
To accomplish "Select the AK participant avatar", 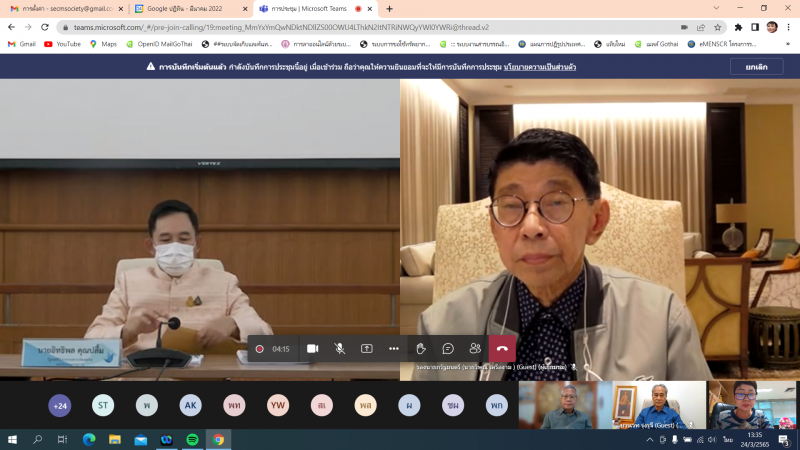I will coord(190,406).
